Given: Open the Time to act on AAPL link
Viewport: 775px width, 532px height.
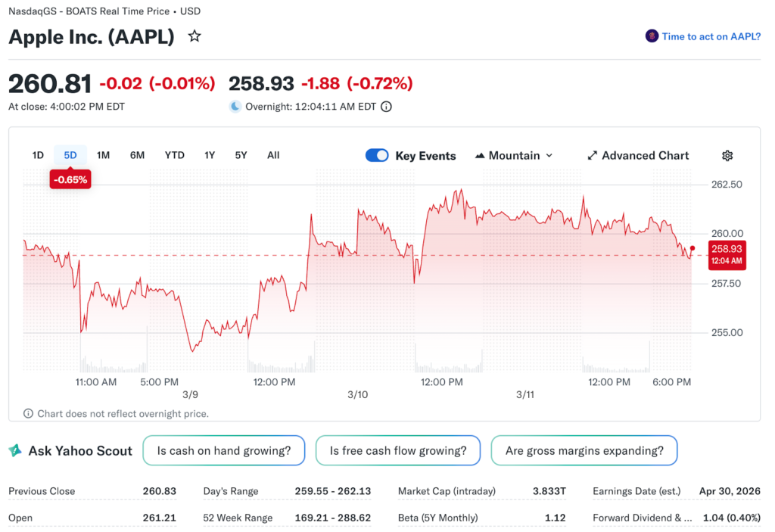Looking at the screenshot, I should (x=711, y=36).
